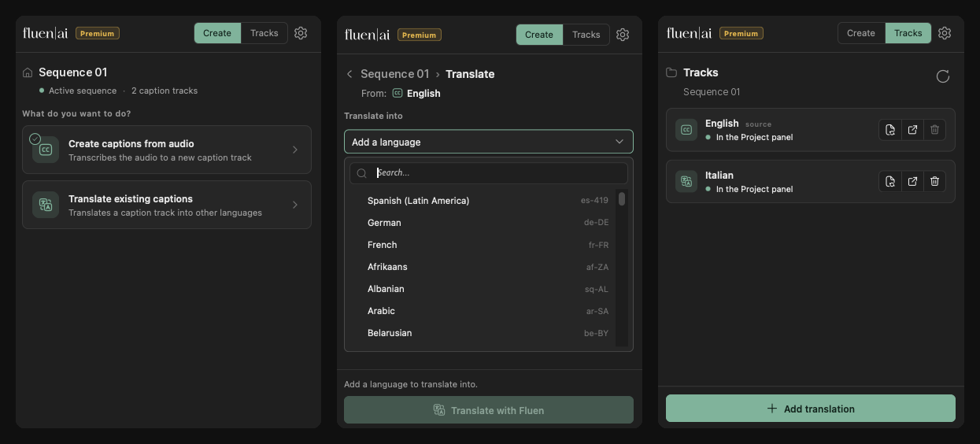This screenshot has width=980, height=444.
Task: Select Create tab in Tracks panel
Action: [x=861, y=33]
